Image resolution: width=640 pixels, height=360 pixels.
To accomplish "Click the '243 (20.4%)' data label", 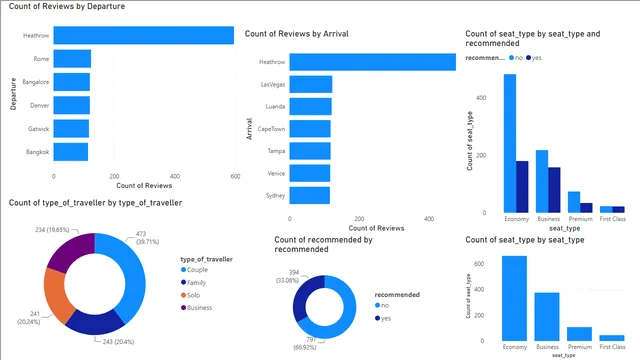I will tap(118, 342).
